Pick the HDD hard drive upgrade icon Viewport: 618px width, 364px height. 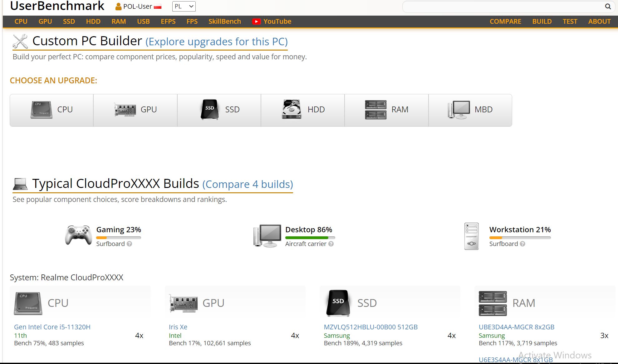click(292, 110)
